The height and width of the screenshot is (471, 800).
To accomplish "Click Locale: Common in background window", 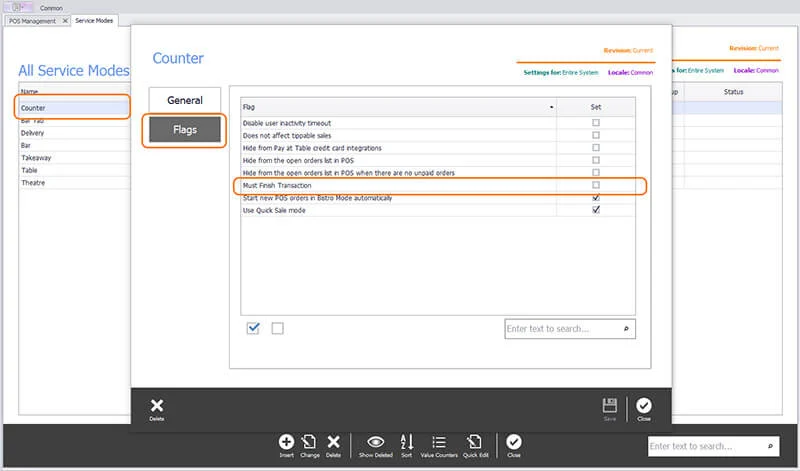I will point(756,70).
